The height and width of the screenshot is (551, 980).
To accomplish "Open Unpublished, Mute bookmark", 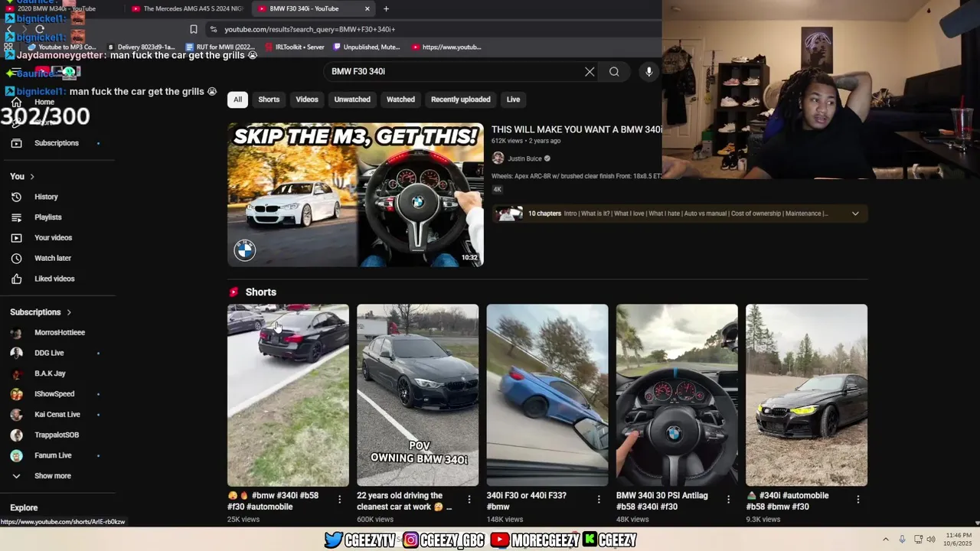I will pos(366,47).
